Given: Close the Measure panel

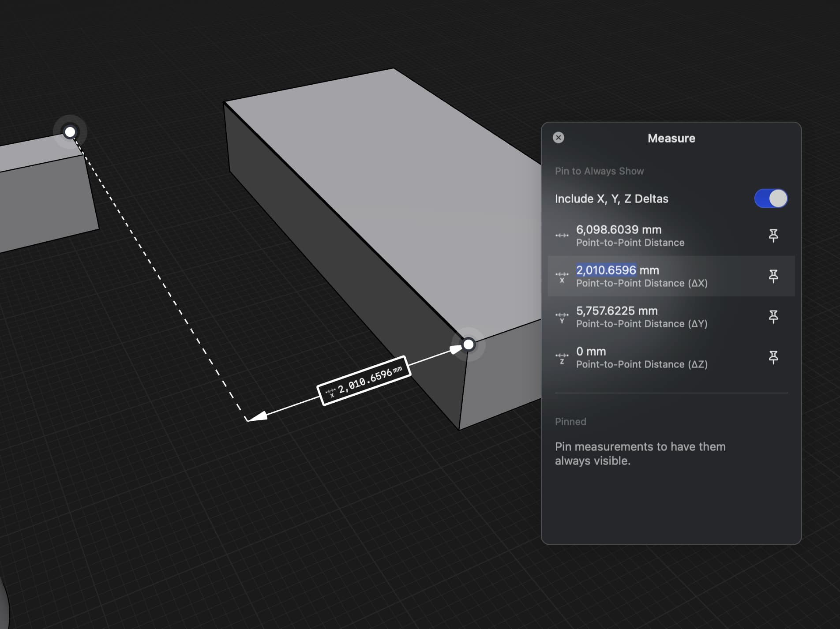Looking at the screenshot, I should [x=559, y=138].
